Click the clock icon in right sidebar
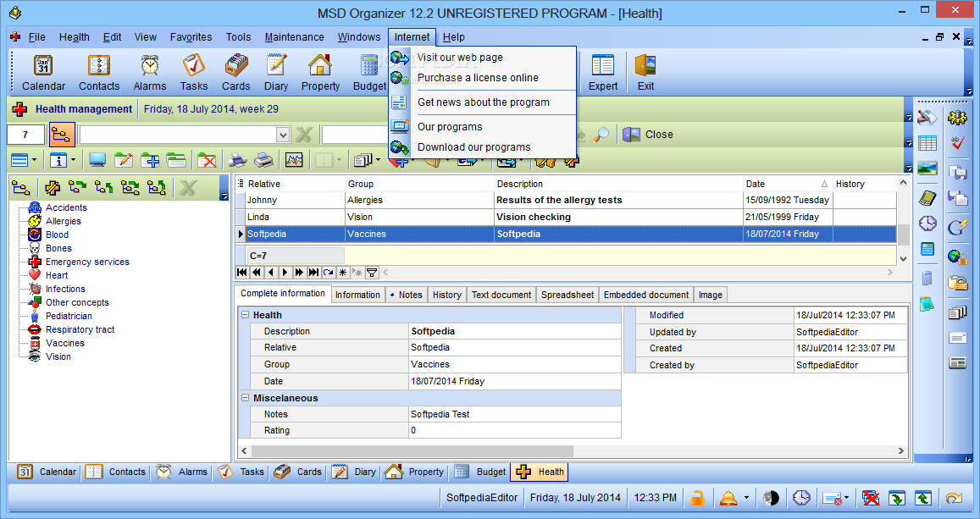The height and width of the screenshot is (519, 980). pyautogui.click(x=927, y=223)
